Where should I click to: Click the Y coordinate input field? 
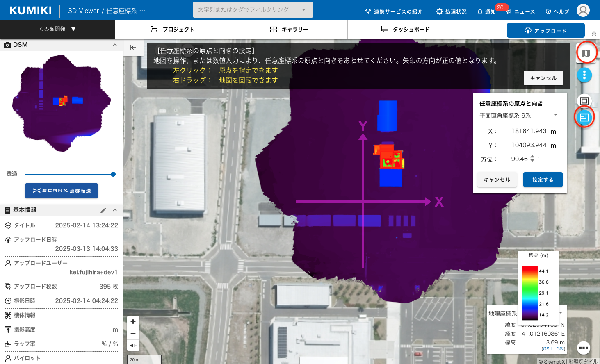[524, 145]
